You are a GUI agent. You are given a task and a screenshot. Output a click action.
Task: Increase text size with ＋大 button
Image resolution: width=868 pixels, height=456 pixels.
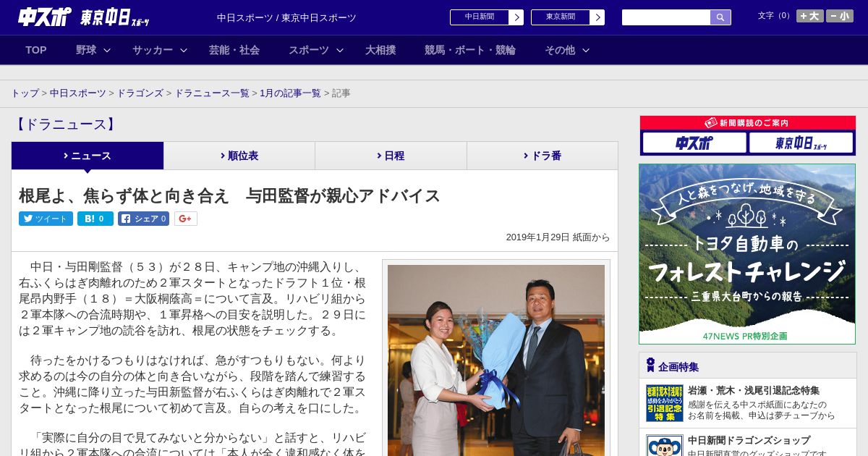(809, 16)
